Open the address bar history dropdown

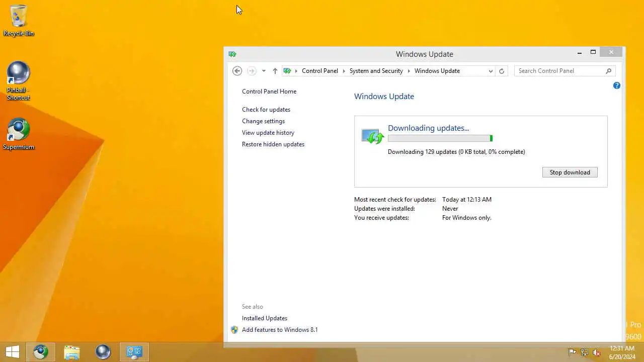point(491,71)
